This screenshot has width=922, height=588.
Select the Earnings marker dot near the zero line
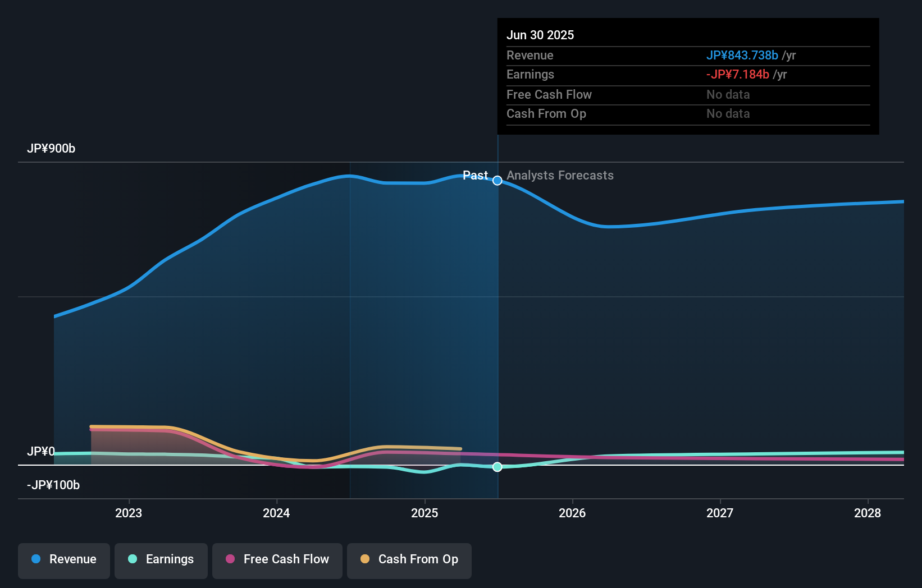497,467
